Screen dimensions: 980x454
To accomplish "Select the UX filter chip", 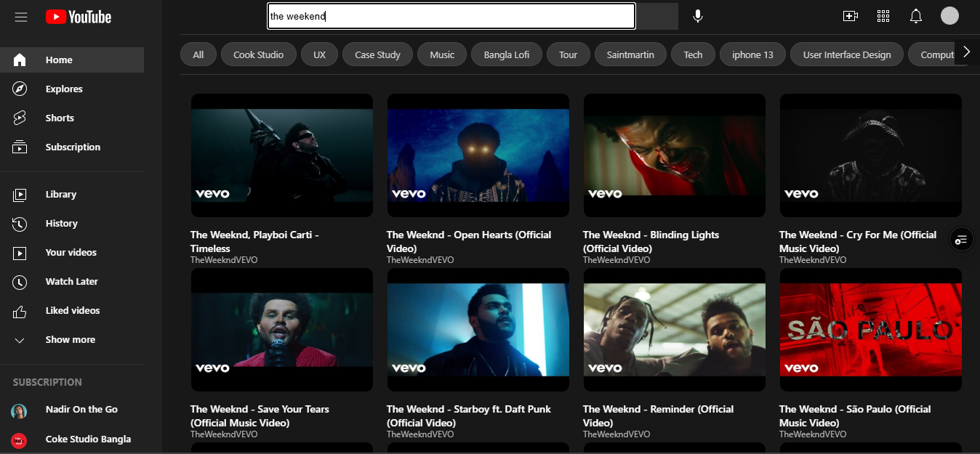I will (x=320, y=54).
